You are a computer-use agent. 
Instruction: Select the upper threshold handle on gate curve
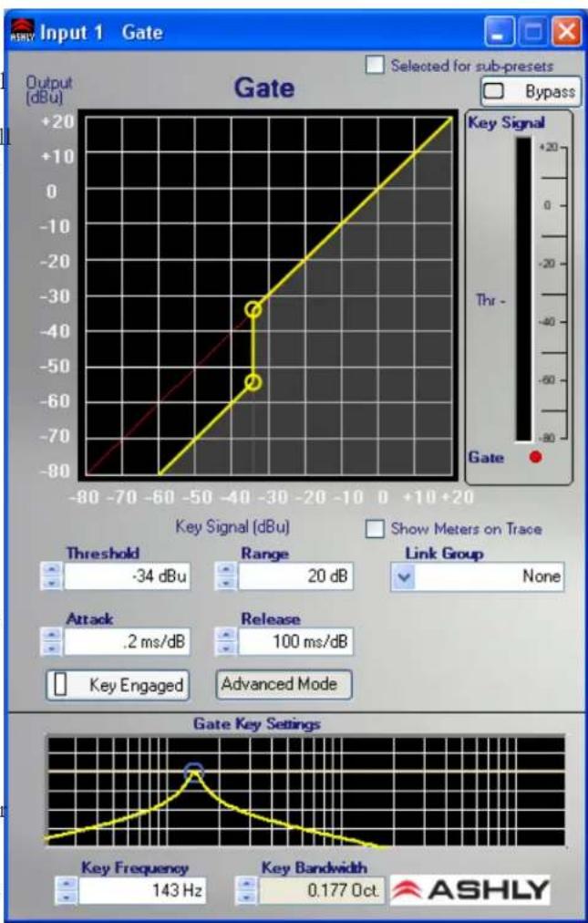pos(253,309)
